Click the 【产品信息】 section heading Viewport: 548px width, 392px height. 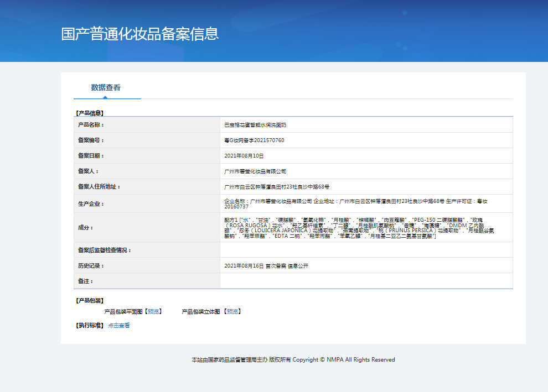point(90,113)
